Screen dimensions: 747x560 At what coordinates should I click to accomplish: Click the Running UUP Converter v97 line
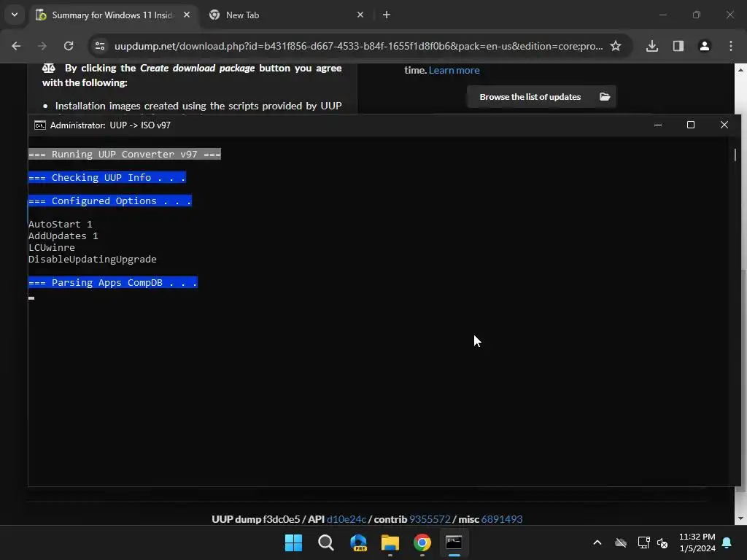124,154
